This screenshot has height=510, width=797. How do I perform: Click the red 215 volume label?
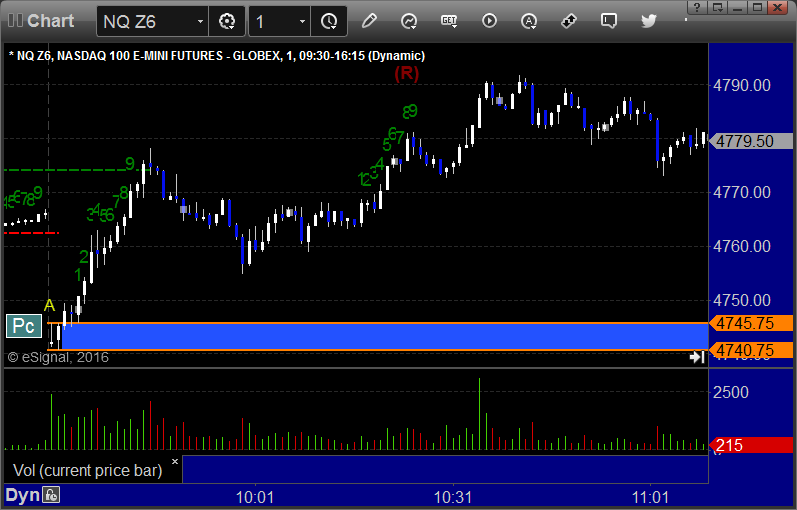751,445
